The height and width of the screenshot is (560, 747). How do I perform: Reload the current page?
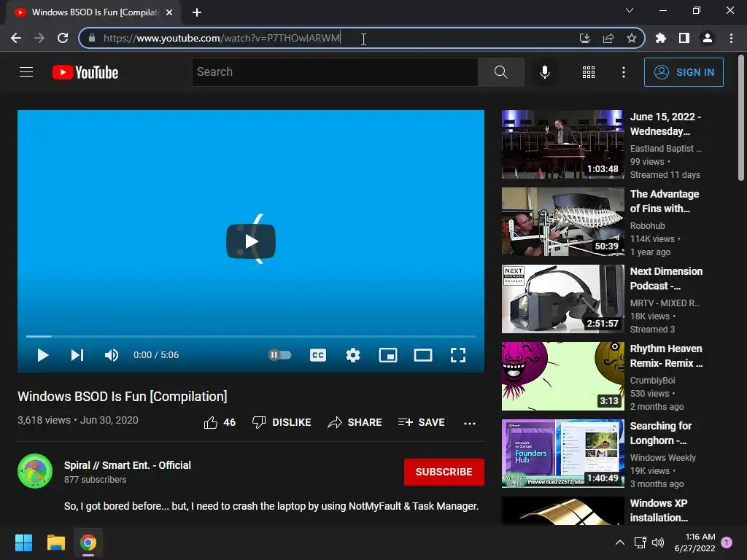[63, 38]
